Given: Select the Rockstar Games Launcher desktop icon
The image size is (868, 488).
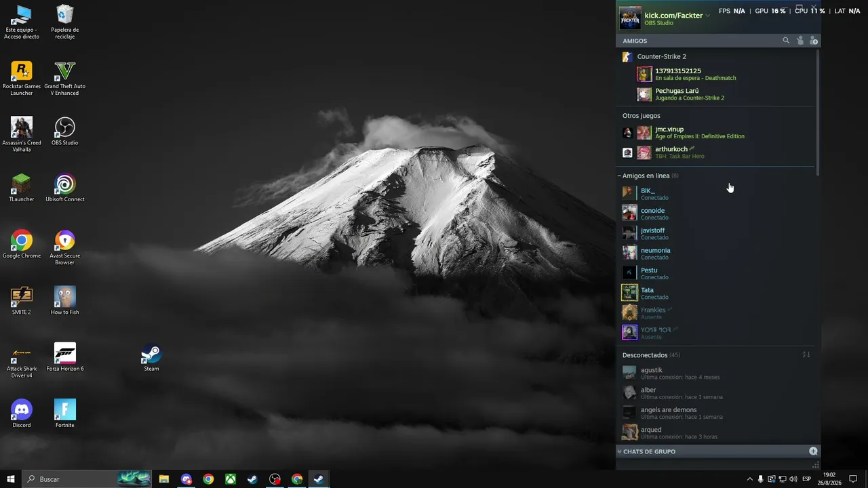Looking at the screenshot, I should point(22,79).
